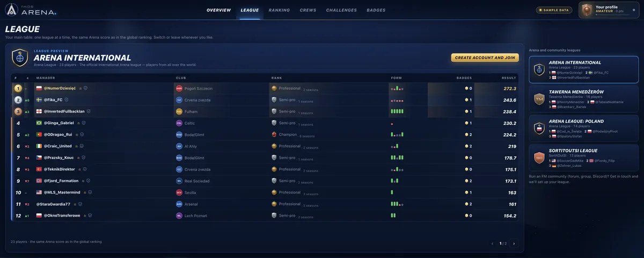
Task: Click Czech flag beside @Prazsky_Kouc
Action: pyautogui.click(x=39, y=157)
